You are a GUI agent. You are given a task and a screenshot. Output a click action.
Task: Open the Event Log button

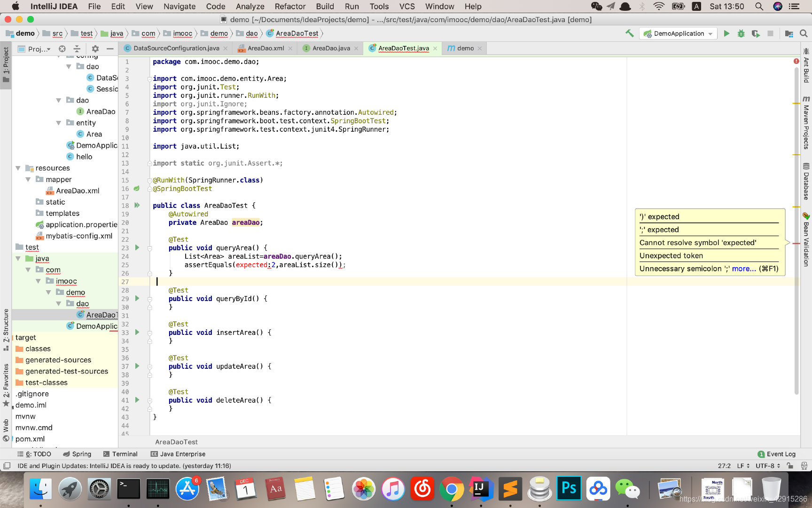(776, 454)
